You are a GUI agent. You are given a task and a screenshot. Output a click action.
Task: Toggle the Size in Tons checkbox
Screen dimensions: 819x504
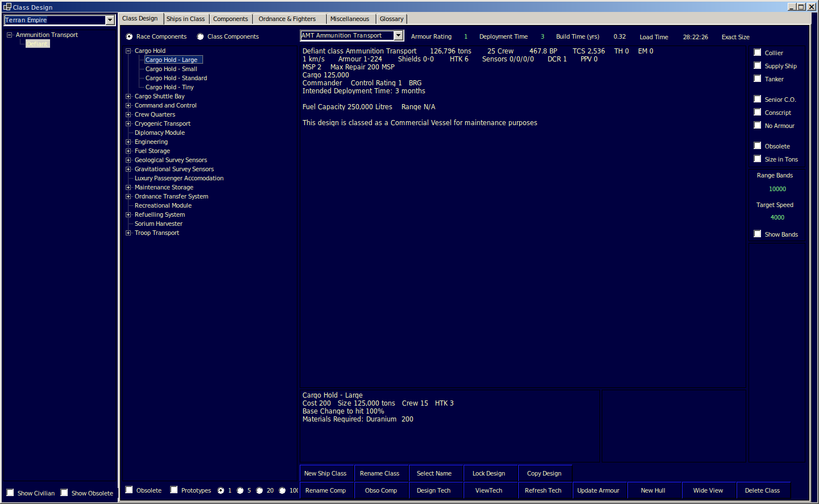click(758, 159)
